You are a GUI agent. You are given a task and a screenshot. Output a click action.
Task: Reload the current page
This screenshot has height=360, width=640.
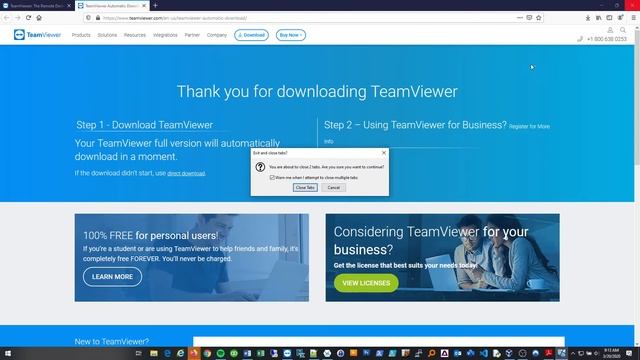click(x=28, y=18)
